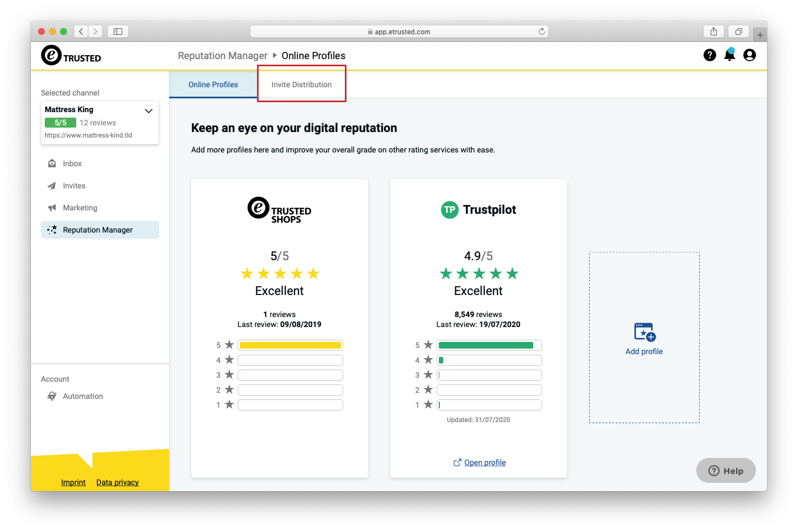
Task: Click the '12 reviews' channel text
Action: [98, 123]
